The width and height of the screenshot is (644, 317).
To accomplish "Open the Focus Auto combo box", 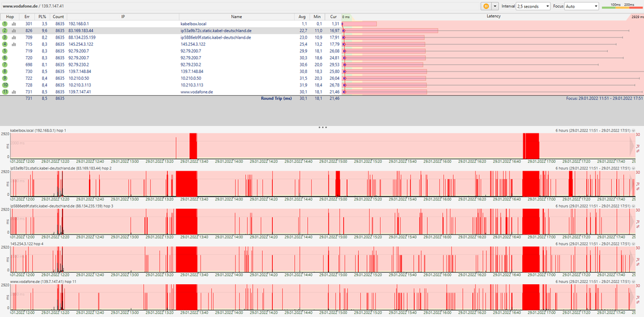I will [x=581, y=6].
